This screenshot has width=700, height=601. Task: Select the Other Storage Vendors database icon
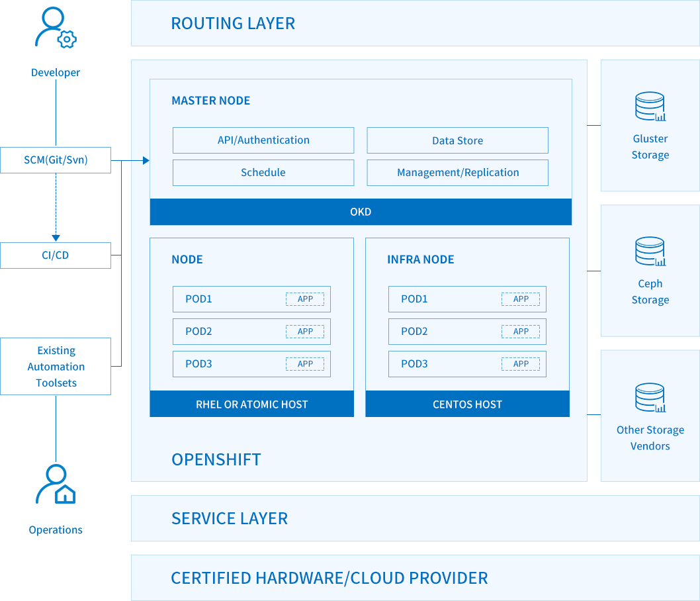coord(650,397)
